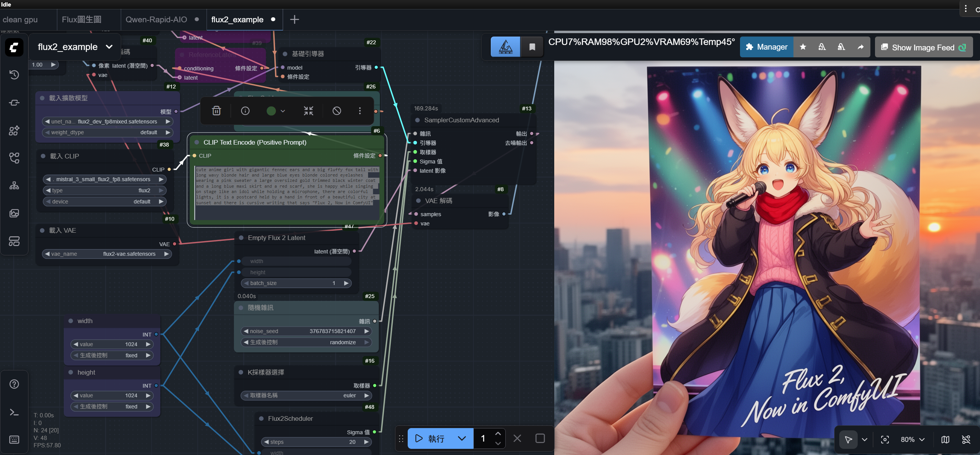Viewport: 980px width, 455px height.
Task: Open the node library sidebar icon with sparkle
Action: pyautogui.click(x=14, y=130)
